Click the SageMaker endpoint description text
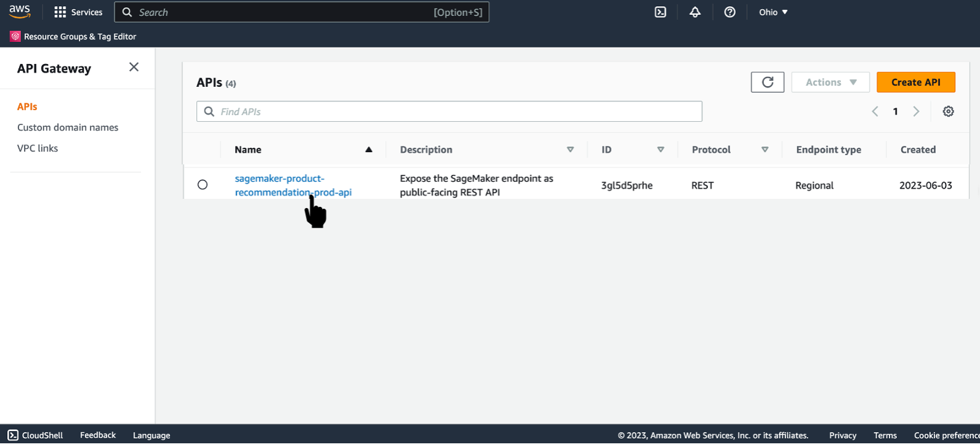The height and width of the screenshot is (447, 980). click(476, 185)
